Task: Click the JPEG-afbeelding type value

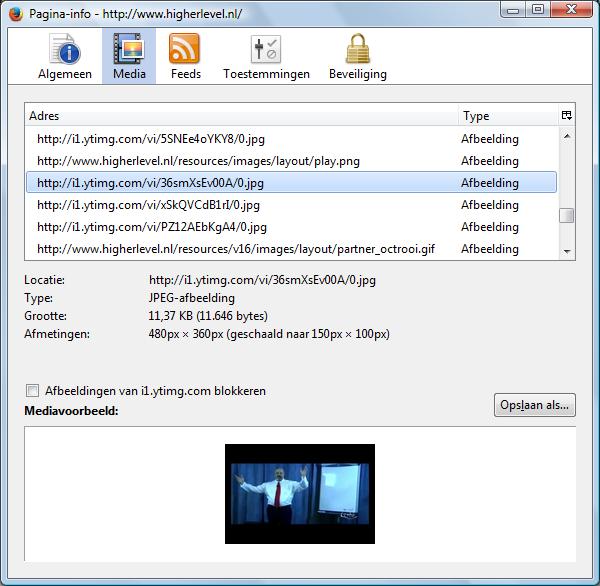Action: [192, 298]
